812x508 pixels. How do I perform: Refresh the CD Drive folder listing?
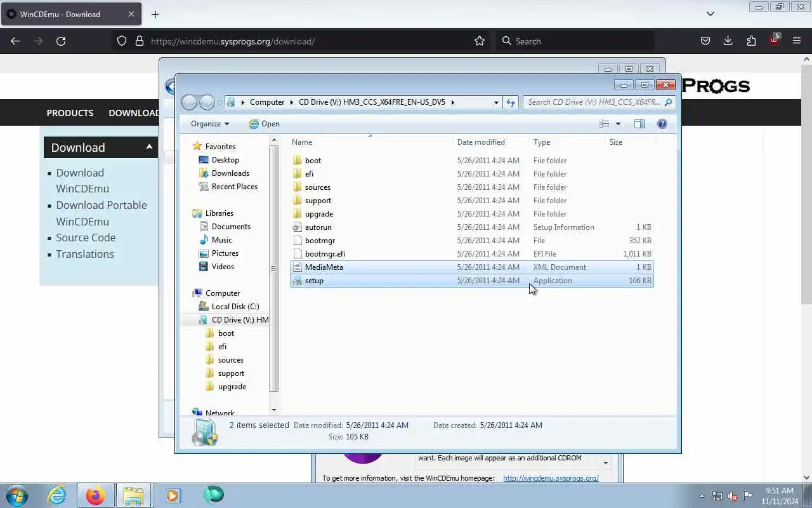pyautogui.click(x=511, y=102)
